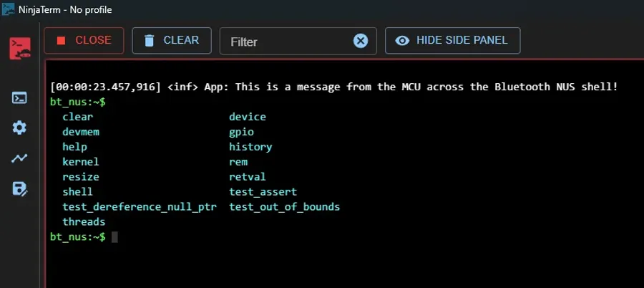Click the NinjaTerm title bar app icon

point(9,10)
